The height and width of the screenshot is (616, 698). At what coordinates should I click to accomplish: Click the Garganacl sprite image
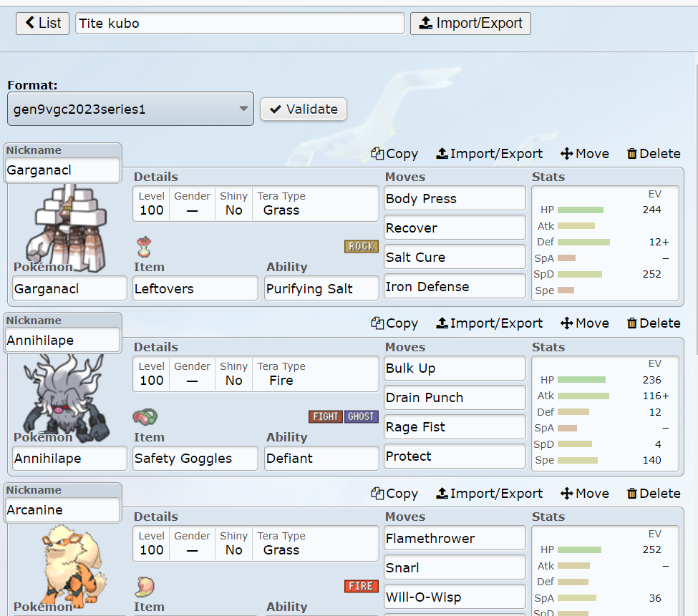tap(67, 229)
